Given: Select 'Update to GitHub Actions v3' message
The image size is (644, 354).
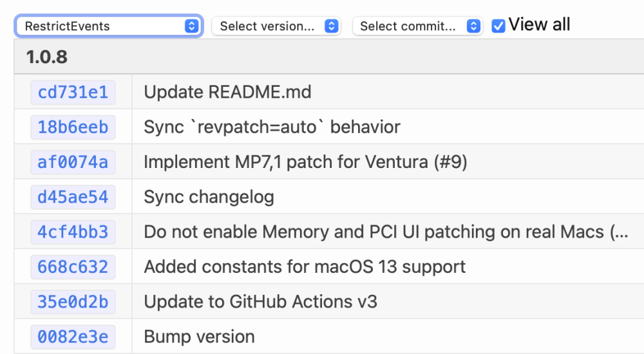Looking at the screenshot, I should [x=260, y=301].
